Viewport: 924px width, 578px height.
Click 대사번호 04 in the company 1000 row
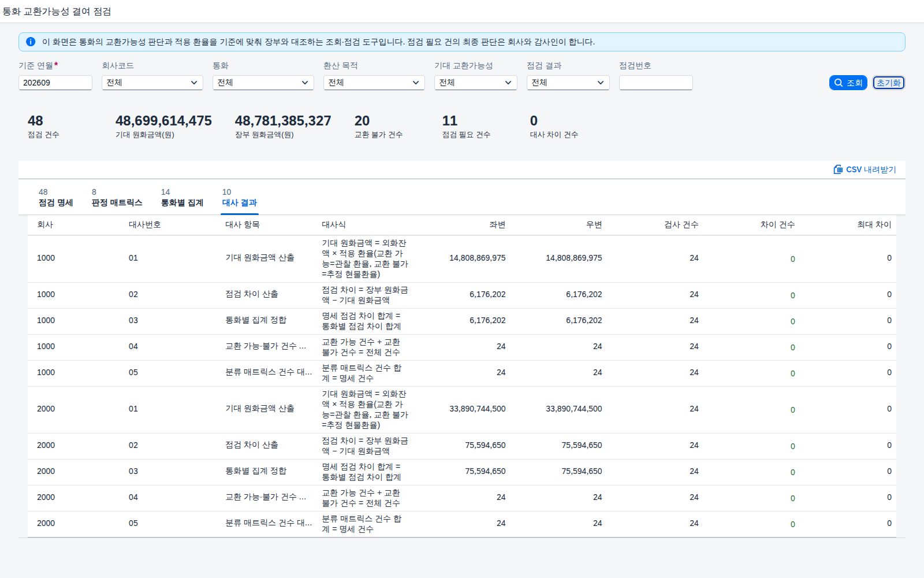point(133,347)
